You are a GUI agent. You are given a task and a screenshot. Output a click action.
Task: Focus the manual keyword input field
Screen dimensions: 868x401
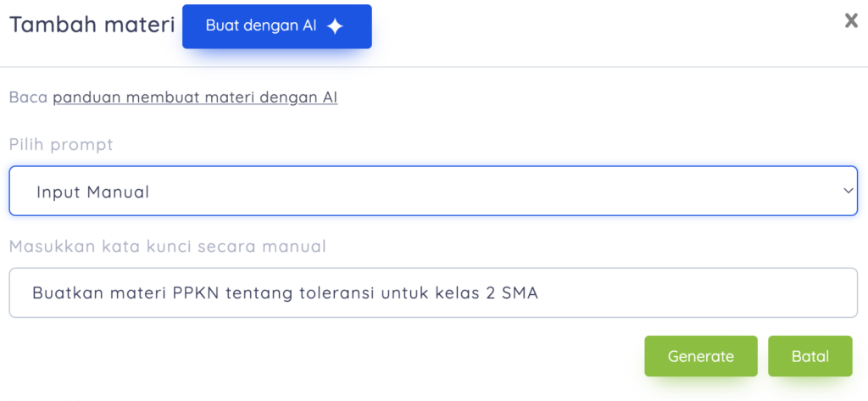pos(433,293)
